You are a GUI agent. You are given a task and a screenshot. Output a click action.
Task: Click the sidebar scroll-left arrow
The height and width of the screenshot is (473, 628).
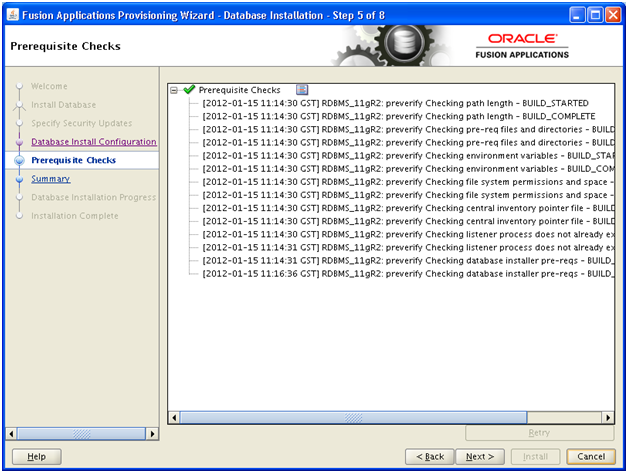pyautogui.click(x=12, y=434)
